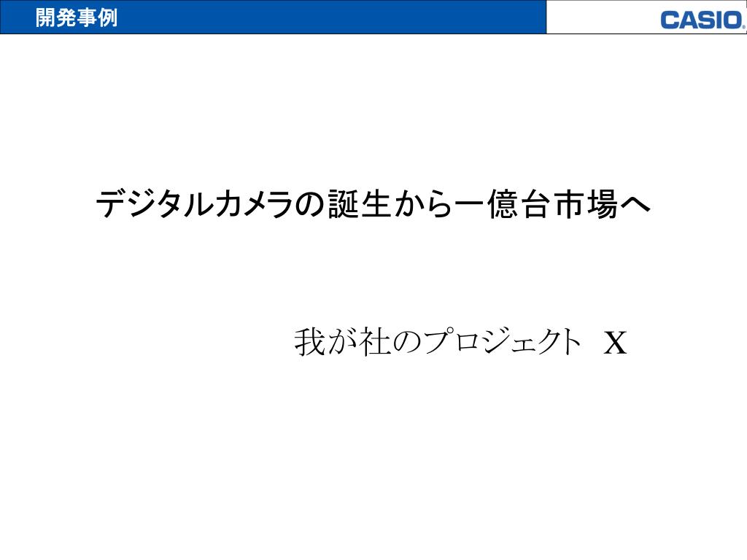Screen dimensions: 747x560
Task: Click the letter X in the subtitle
Action: (615, 343)
